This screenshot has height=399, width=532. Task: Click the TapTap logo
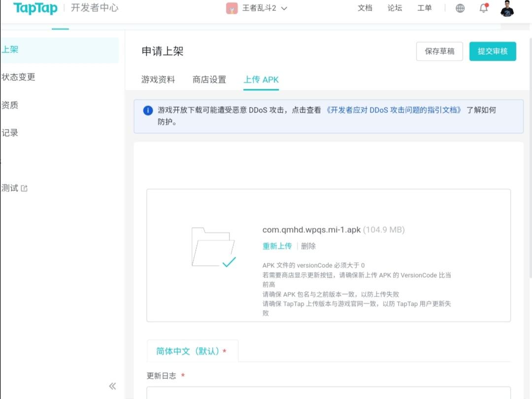pos(35,8)
